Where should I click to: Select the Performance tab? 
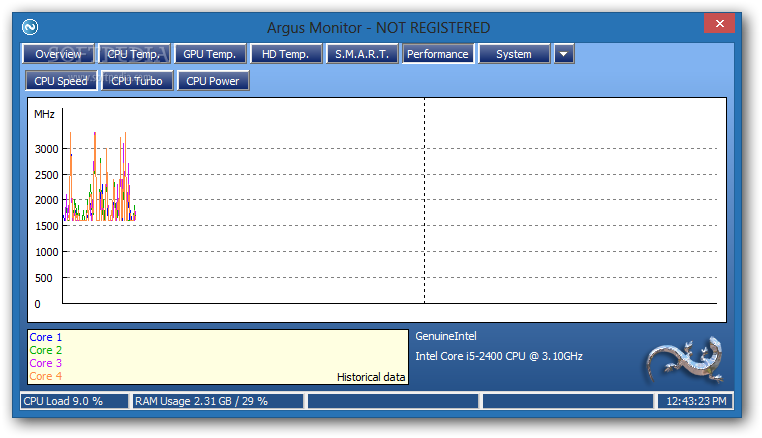(x=438, y=54)
